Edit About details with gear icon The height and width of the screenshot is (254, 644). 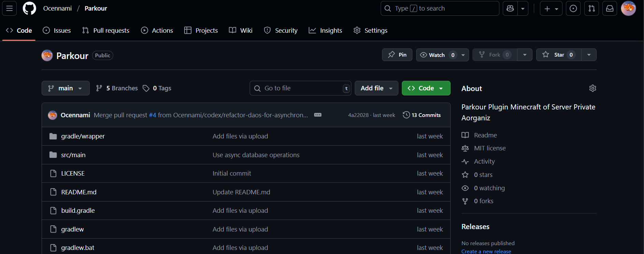point(592,88)
